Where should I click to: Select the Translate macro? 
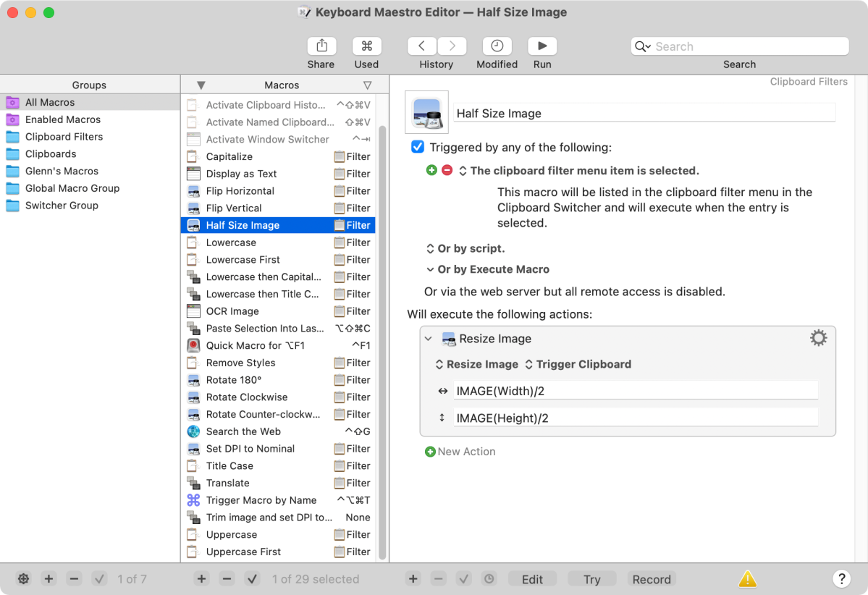[x=279, y=483]
